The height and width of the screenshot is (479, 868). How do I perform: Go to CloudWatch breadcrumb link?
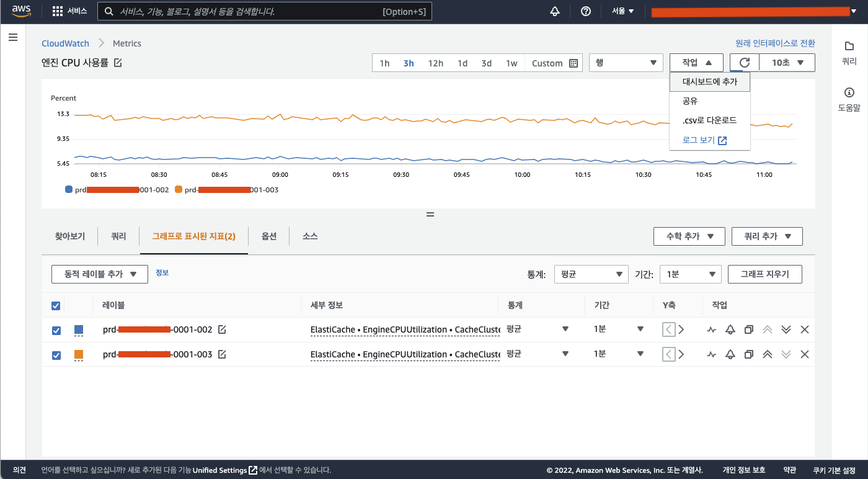click(65, 43)
